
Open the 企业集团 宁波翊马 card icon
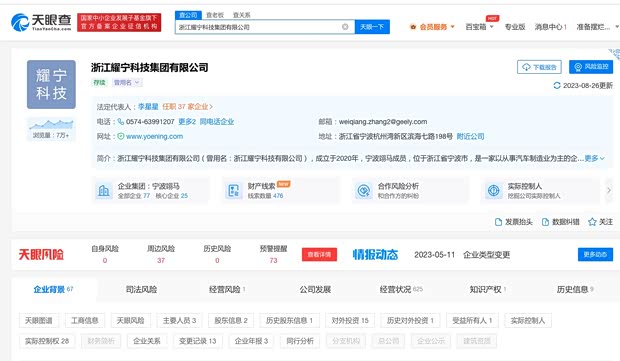click(104, 191)
